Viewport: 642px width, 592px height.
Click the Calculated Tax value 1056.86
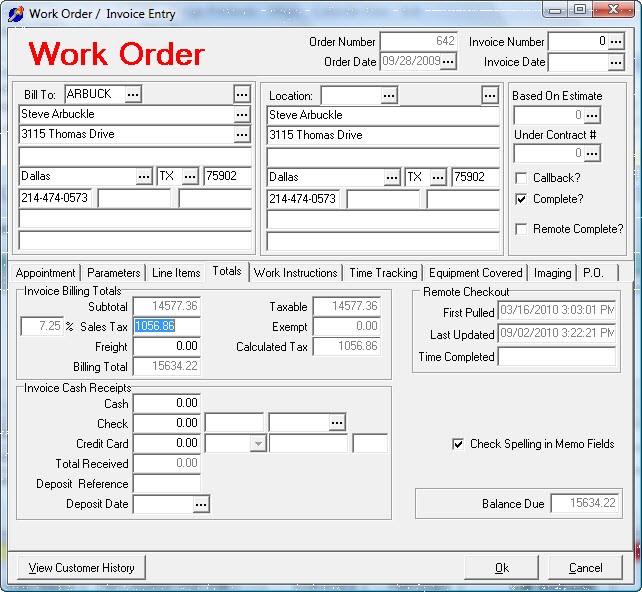click(347, 346)
